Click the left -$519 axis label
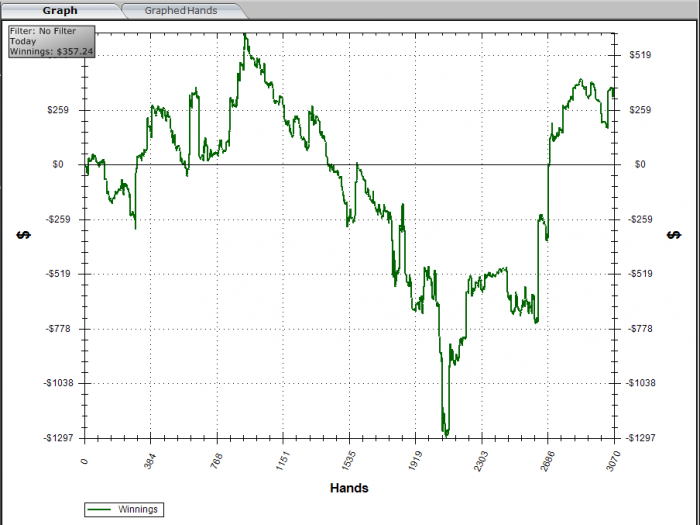The width and height of the screenshot is (700, 525). [58, 274]
